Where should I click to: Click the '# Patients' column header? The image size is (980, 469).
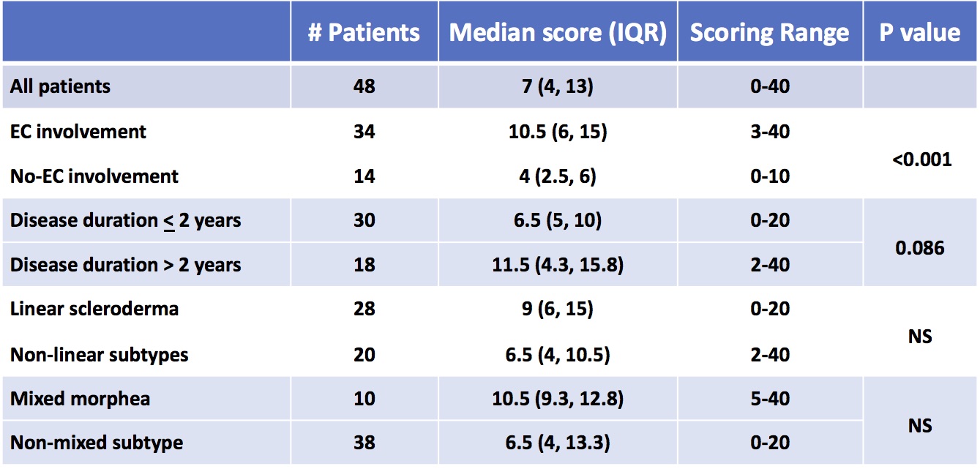click(364, 33)
